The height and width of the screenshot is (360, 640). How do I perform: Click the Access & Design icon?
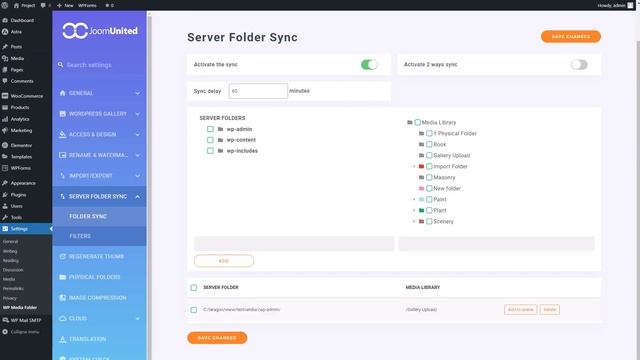[62, 134]
